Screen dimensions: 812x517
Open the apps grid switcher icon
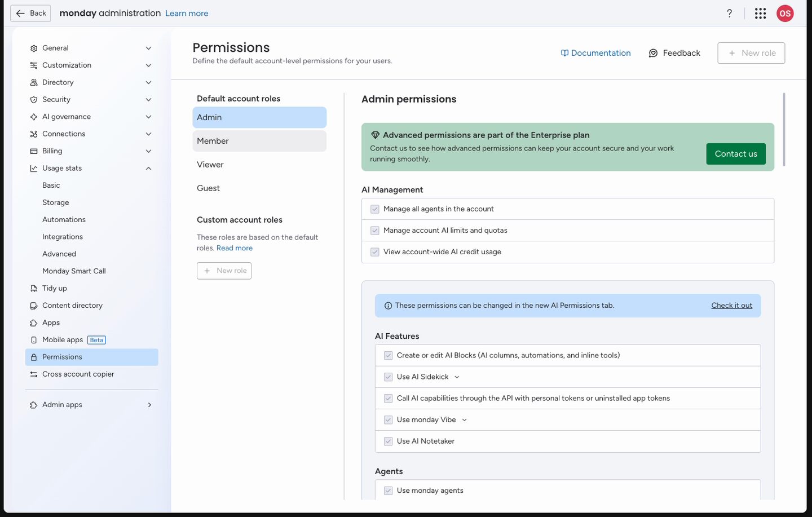(760, 14)
